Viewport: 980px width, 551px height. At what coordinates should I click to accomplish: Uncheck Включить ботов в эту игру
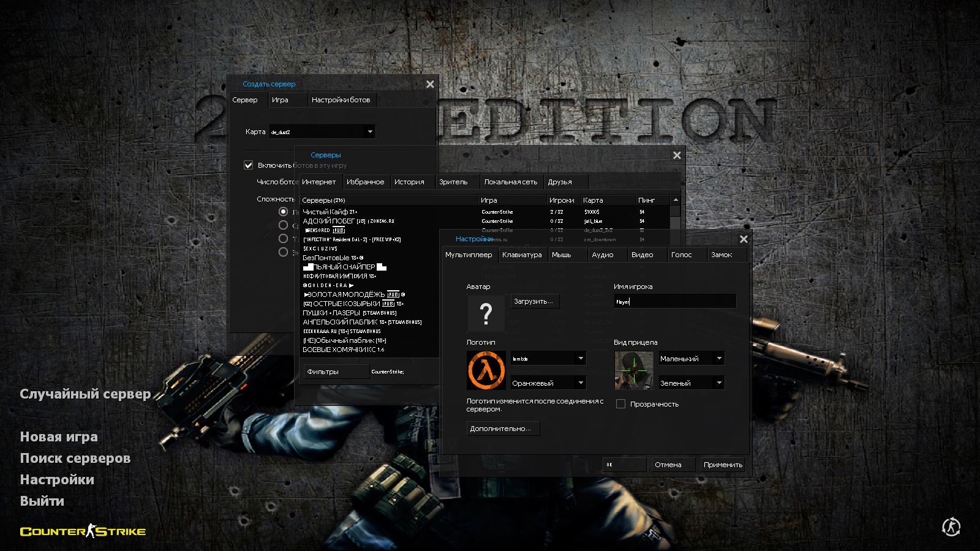[249, 165]
